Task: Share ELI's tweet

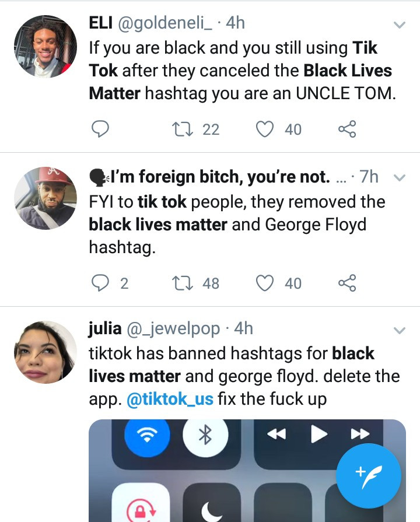Action: (347, 129)
